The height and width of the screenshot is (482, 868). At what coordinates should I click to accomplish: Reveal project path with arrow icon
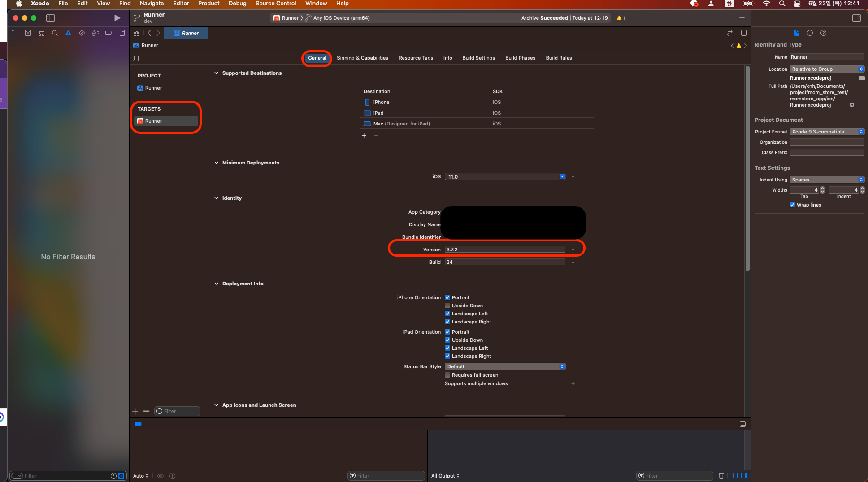pyautogui.click(x=852, y=105)
